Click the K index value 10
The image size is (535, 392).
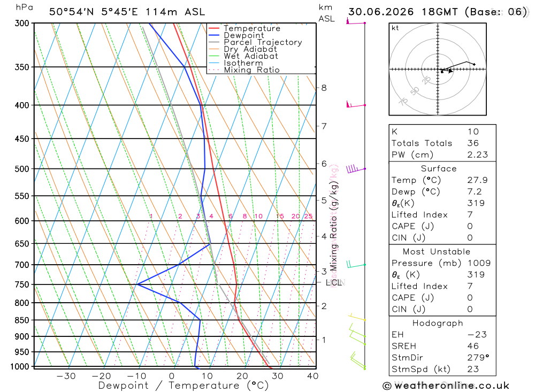click(x=473, y=132)
